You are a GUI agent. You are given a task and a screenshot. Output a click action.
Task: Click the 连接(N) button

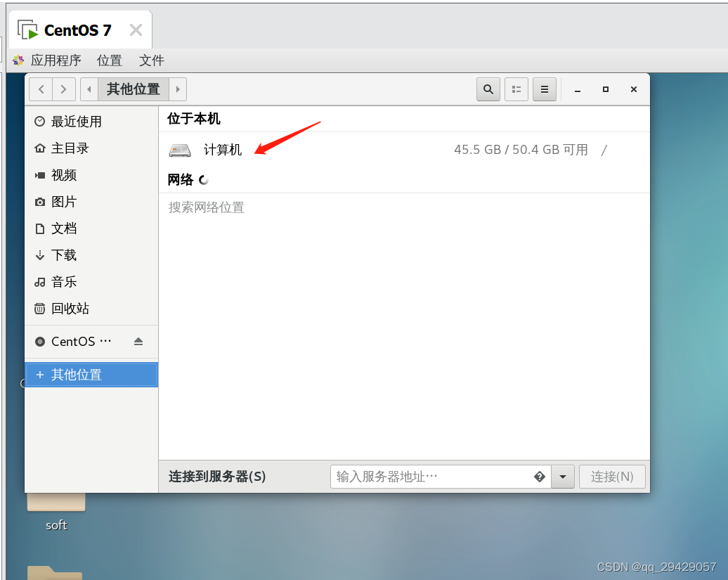point(611,477)
